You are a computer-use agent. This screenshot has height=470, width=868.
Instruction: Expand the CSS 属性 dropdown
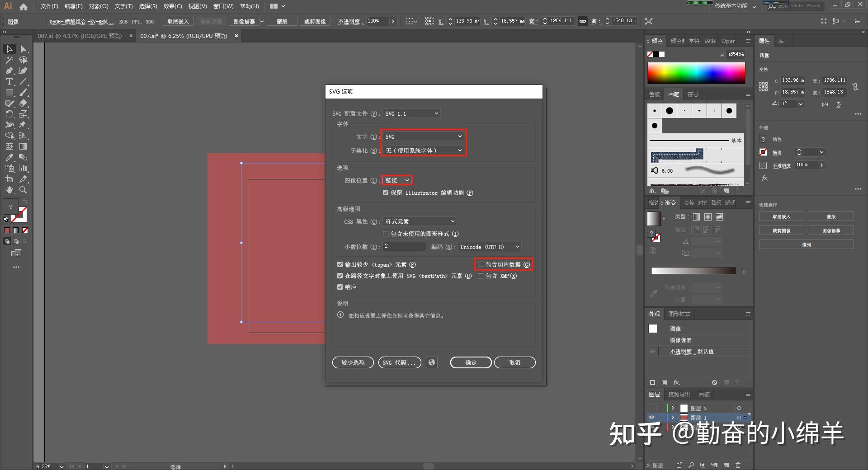click(x=420, y=221)
